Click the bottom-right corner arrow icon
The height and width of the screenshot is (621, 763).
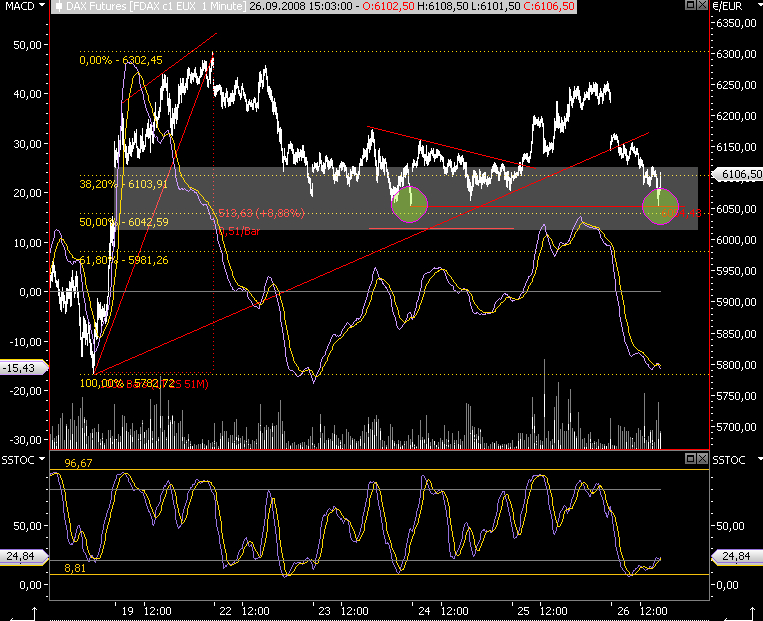[742, 614]
